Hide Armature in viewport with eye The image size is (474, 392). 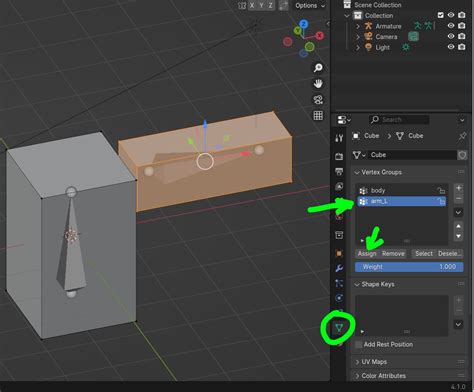(451, 25)
